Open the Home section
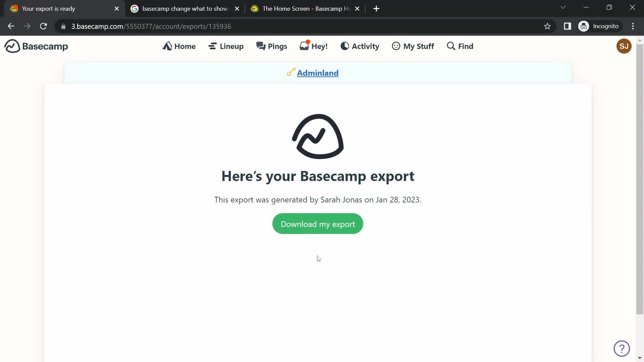644x362 pixels. 179,46
